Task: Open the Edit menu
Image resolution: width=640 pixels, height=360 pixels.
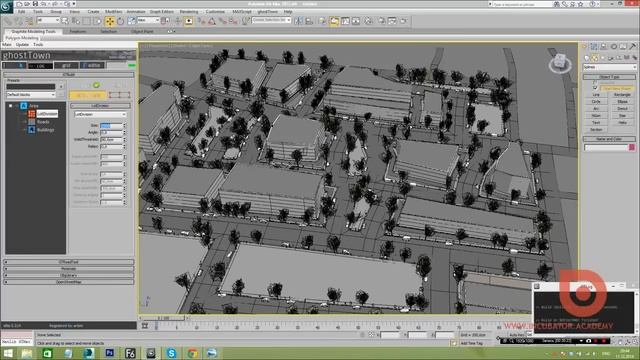Action: (x=21, y=12)
